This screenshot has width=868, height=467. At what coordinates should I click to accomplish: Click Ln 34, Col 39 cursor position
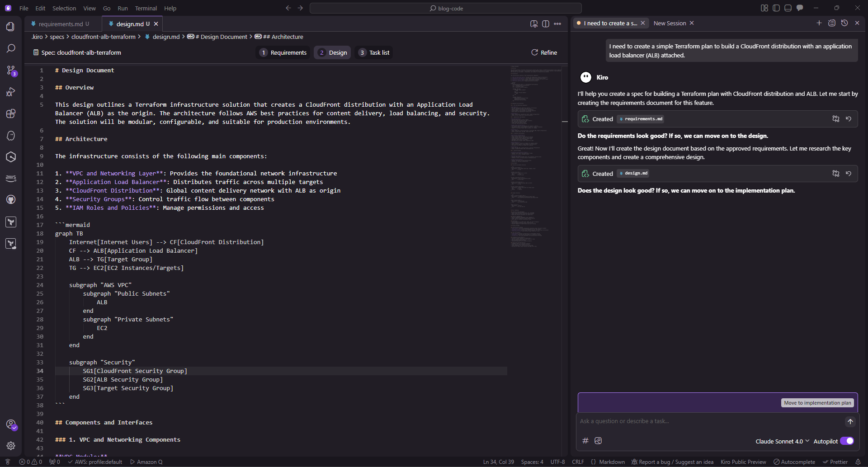click(498, 462)
